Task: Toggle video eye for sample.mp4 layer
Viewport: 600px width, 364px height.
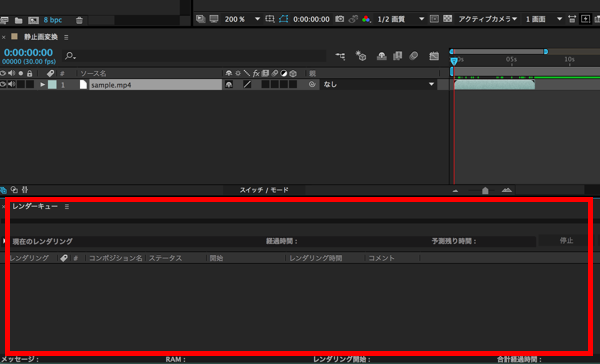Action: coord(3,84)
